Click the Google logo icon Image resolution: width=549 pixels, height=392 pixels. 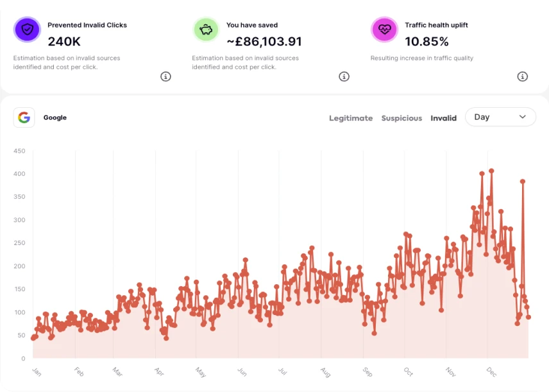(x=24, y=117)
